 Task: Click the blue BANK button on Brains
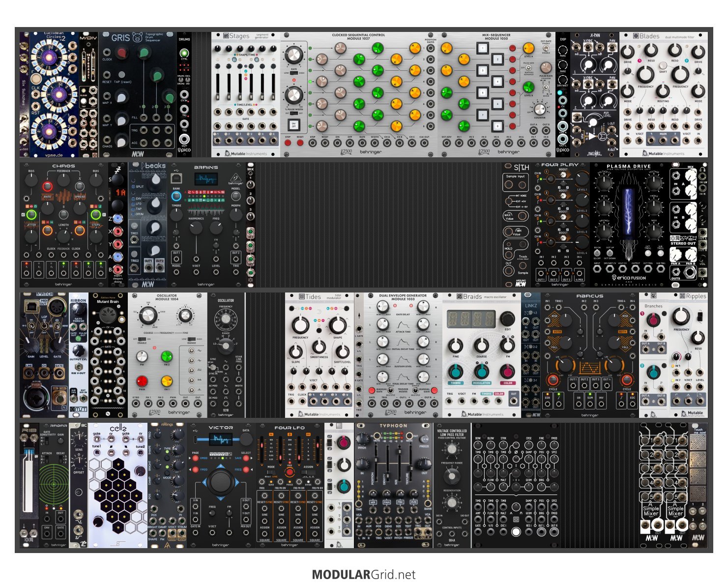click(x=176, y=196)
